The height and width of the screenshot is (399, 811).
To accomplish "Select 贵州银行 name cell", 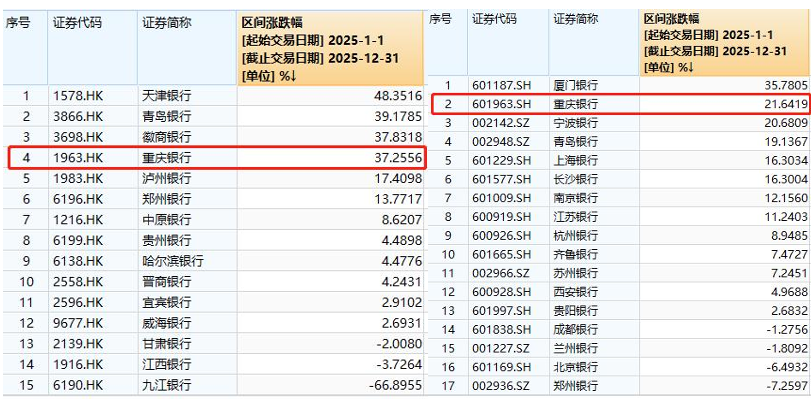I will coord(167,241).
